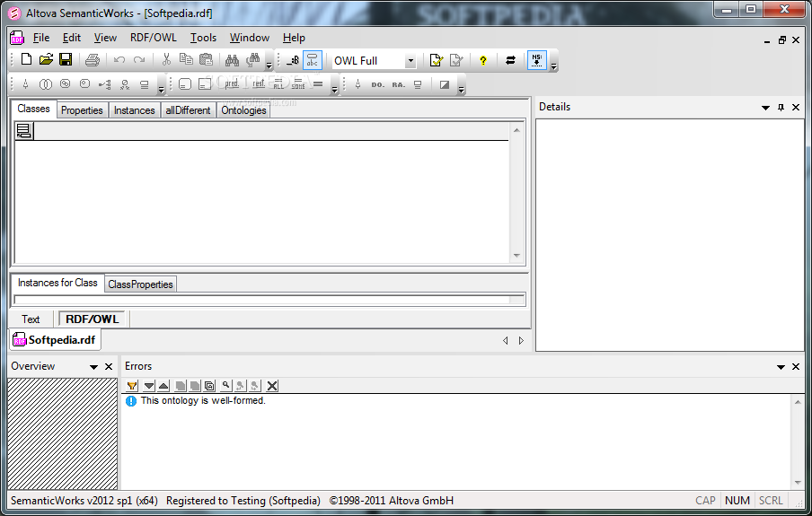Screen dimensions: 812x516
Task: Click the half-shaded square complement icon
Action: [445, 84]
